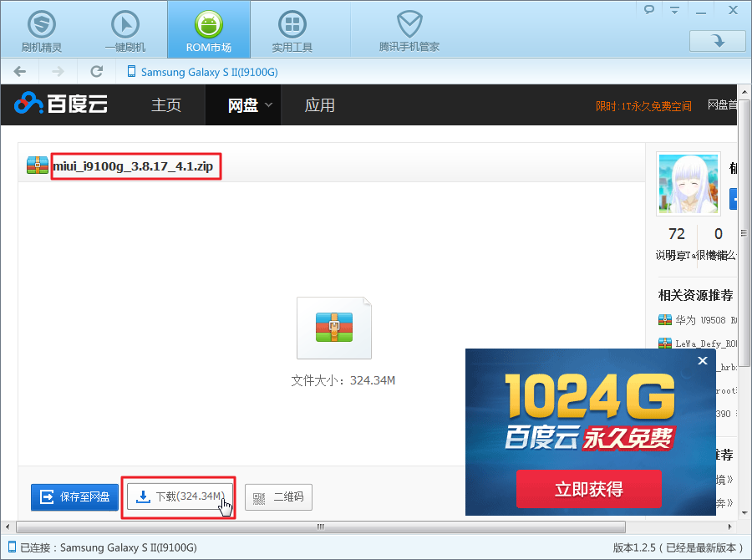Click the 相关资源推荐 heading
This screenshot has height=560, width=752.
pos(695,295)
